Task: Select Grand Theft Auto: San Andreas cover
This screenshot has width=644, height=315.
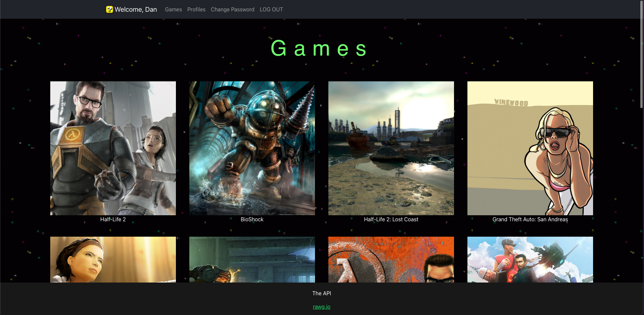Action: point(530,148)
